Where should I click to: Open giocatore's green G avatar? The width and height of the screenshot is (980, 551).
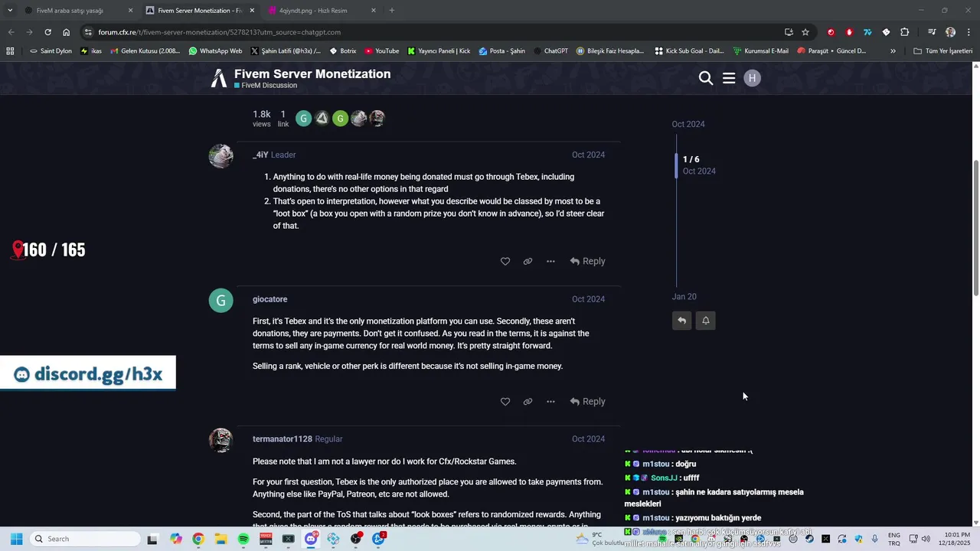click(221, 301)
